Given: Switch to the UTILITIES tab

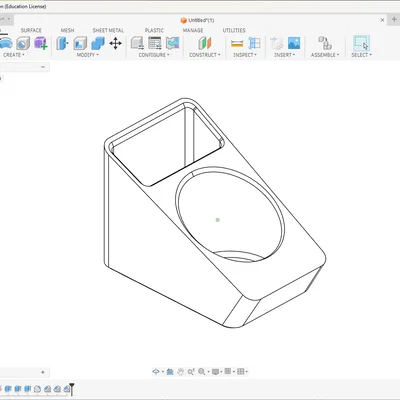Looking at the screenshot, I should pyautogui.click(x=234, y=30).
